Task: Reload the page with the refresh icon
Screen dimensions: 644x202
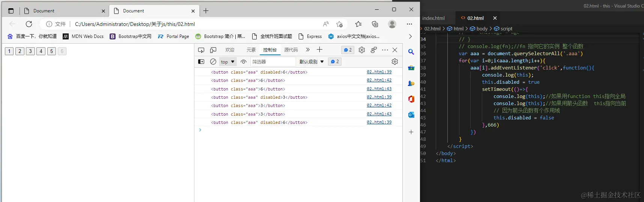Action: [x=29, y=24]
